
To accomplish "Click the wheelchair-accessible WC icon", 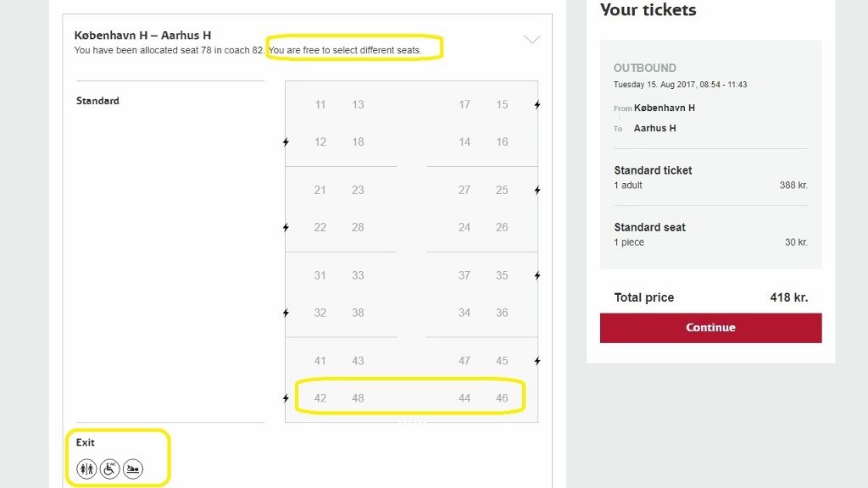I will (109, 469).
